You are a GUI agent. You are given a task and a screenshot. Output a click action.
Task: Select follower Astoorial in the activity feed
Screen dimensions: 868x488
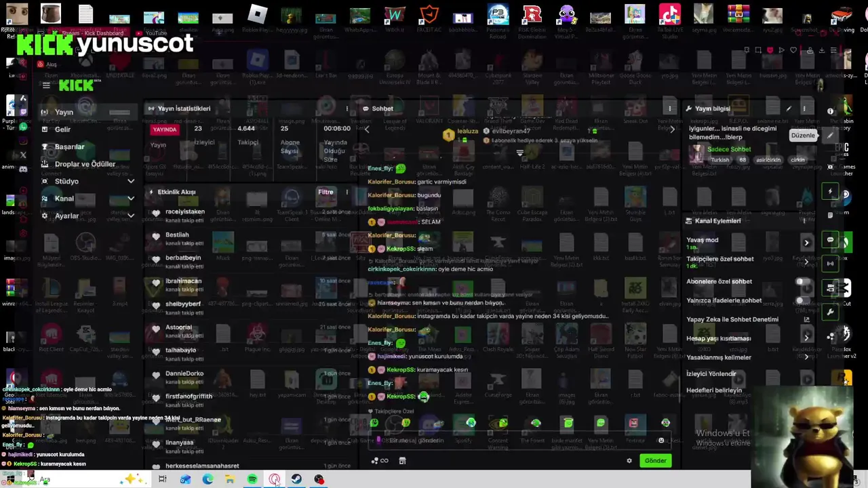pyautogui.click(x=179, y=327)
